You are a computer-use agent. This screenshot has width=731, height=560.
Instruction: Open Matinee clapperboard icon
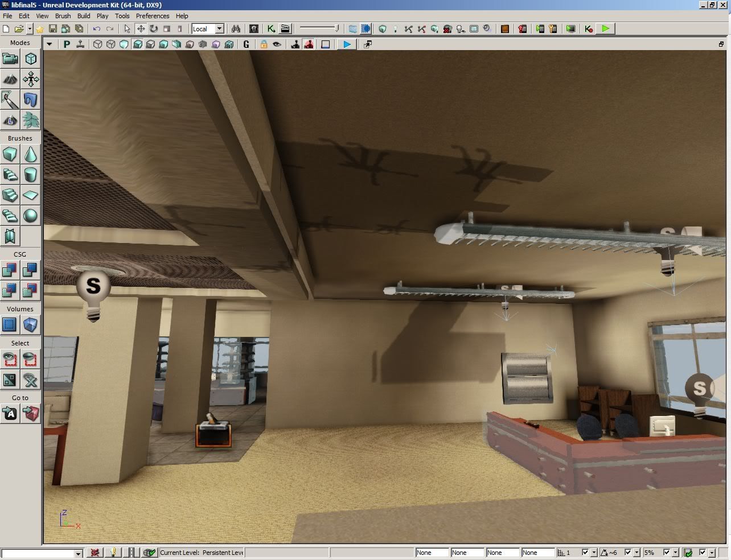pos(285,28)
